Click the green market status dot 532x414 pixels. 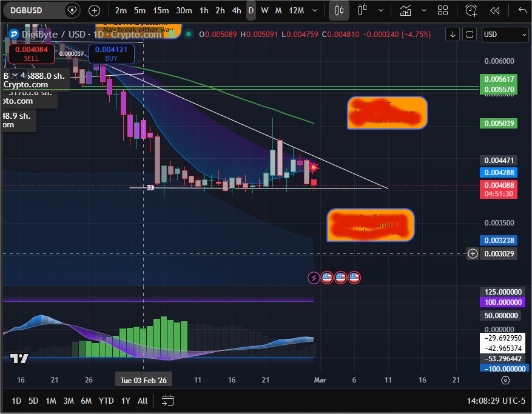[x=189, y=34]
